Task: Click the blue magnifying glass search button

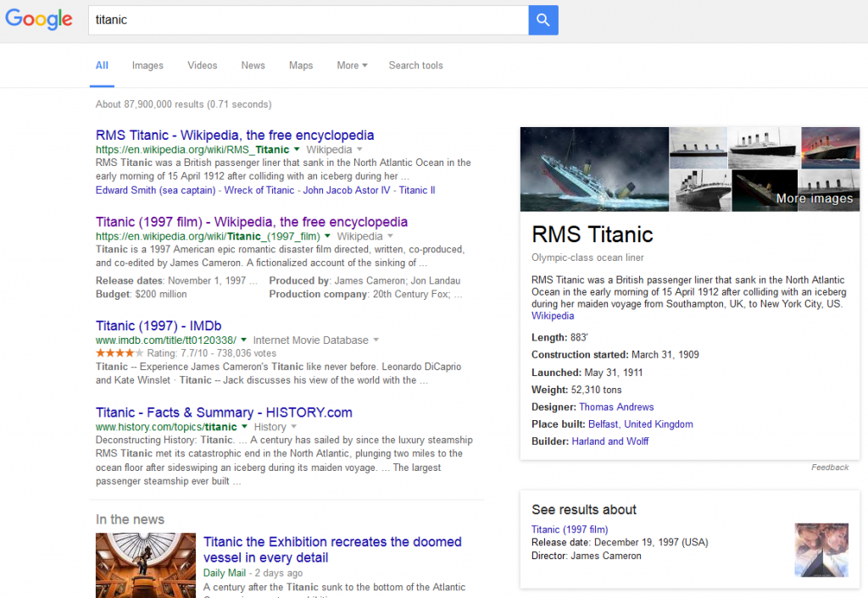Action: point(542,19)
